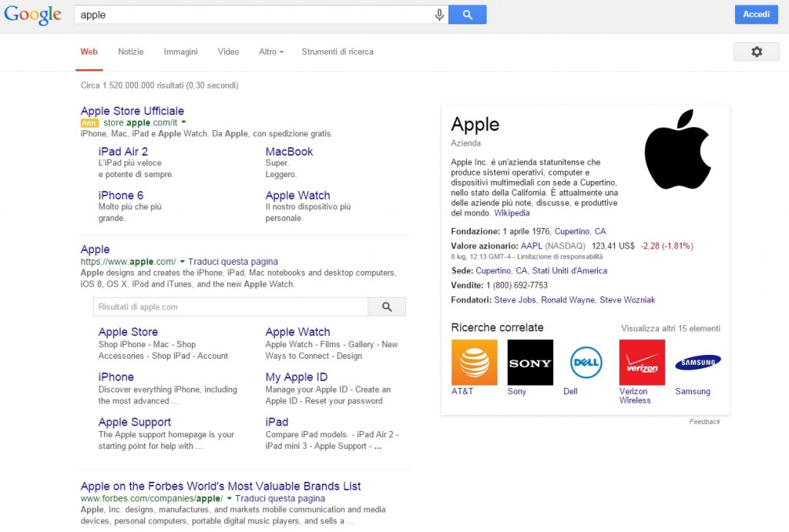
Task: Open Steve Jobs founder link
Action: pos(515,299)
